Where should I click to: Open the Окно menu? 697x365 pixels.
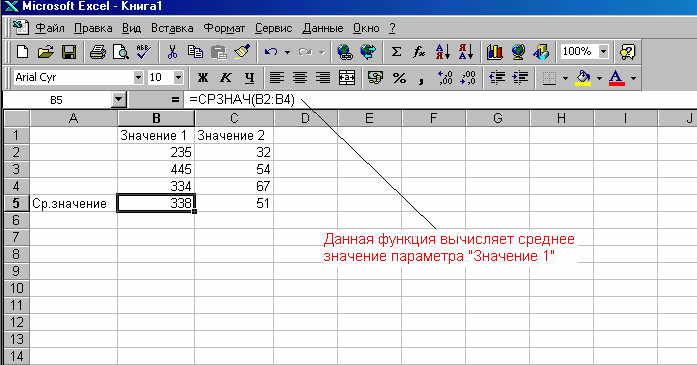click(x=366, y=28)
